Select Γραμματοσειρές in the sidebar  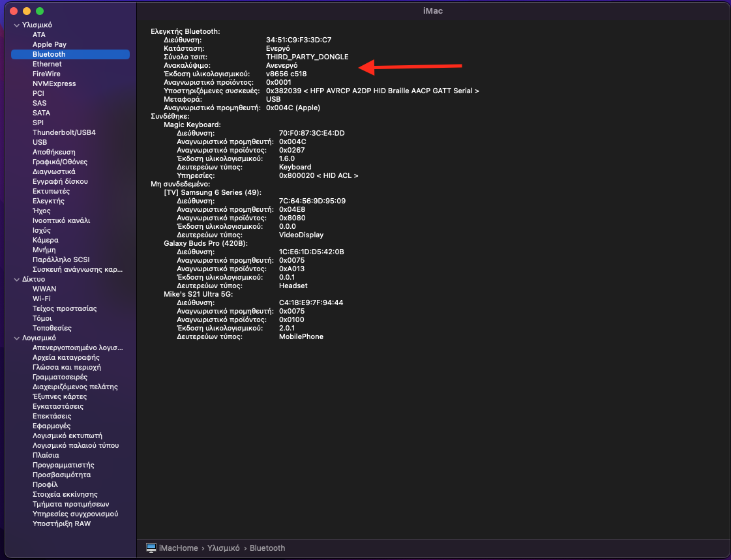[60, 377]
